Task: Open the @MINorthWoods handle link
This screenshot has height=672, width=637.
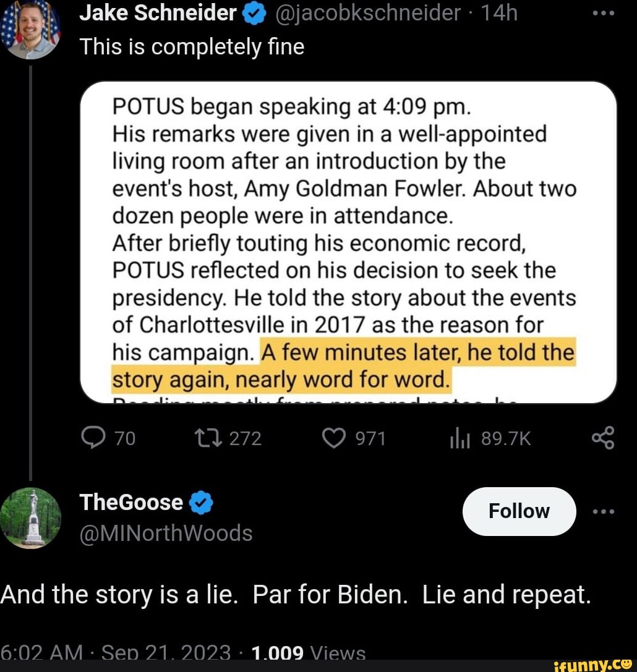Action: click(x=166, y=534)
